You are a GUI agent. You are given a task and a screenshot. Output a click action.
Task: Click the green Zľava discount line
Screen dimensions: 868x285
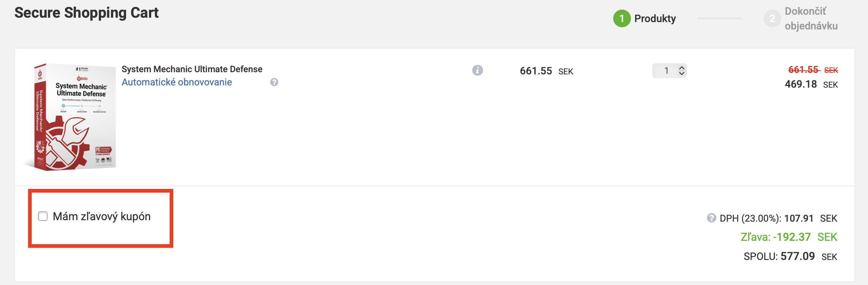789,237
